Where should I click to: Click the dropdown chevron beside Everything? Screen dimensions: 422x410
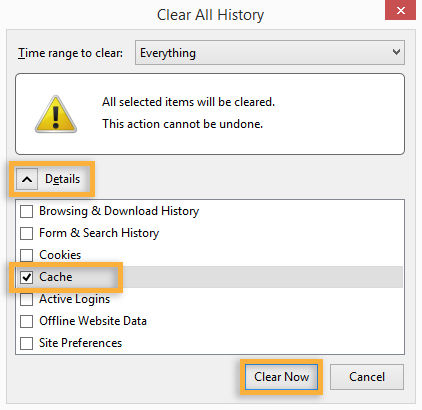click(x=396, y=52)
